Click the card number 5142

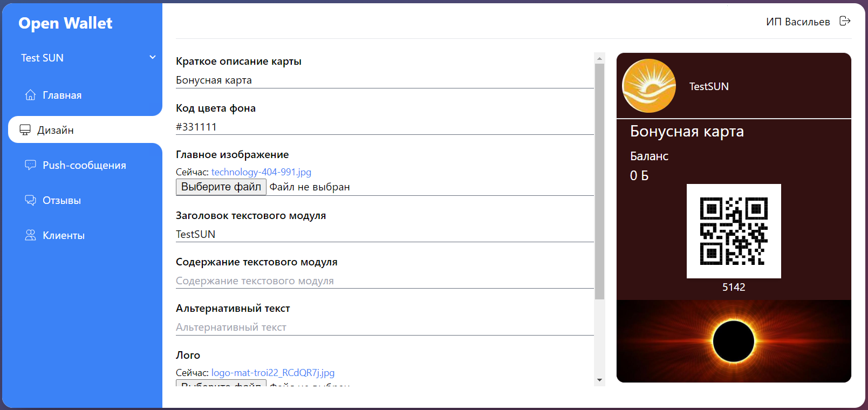coord(734,287)
